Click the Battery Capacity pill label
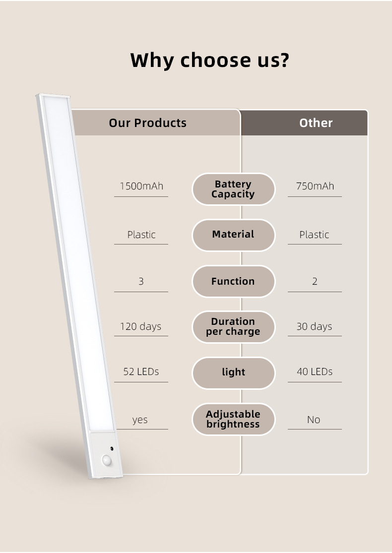 233,189
